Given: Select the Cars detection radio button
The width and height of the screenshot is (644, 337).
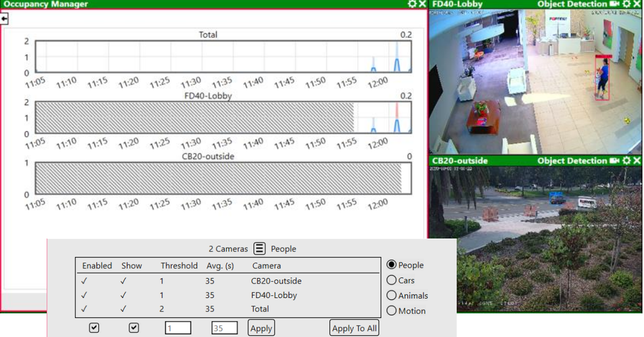Looking at the screenshot, I should pyautogui.click(x=392, y=280).
